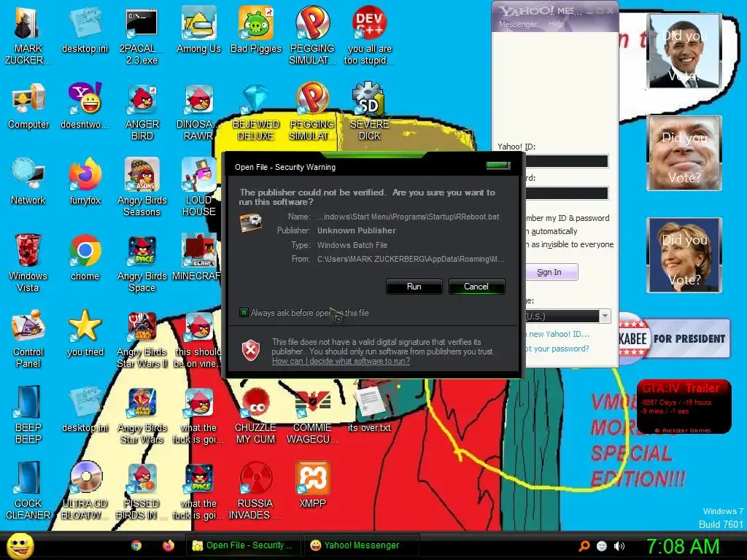Switch to 'Open File - Security' taskbar button
747x560 pixels.
tap(244, 545)
